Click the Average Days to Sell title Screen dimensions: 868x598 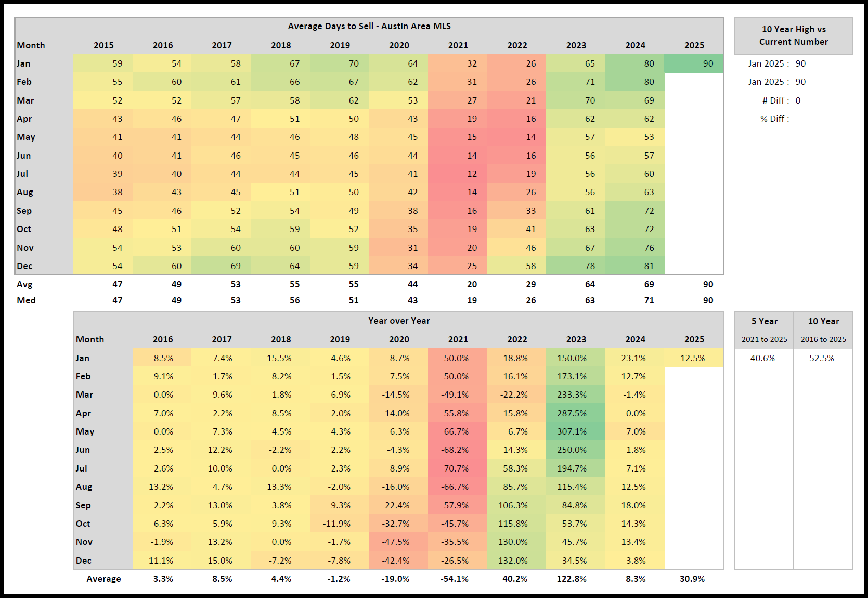pos(369,26)
